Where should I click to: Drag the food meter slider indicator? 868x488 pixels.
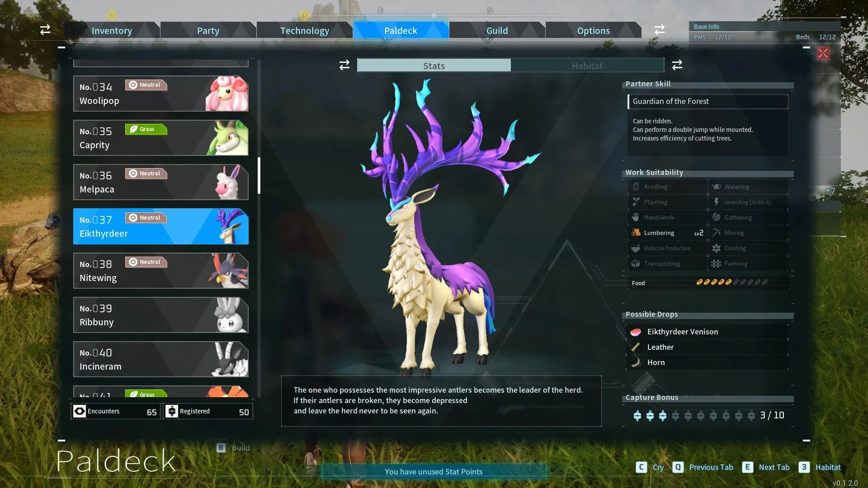[x=728, y=282]
